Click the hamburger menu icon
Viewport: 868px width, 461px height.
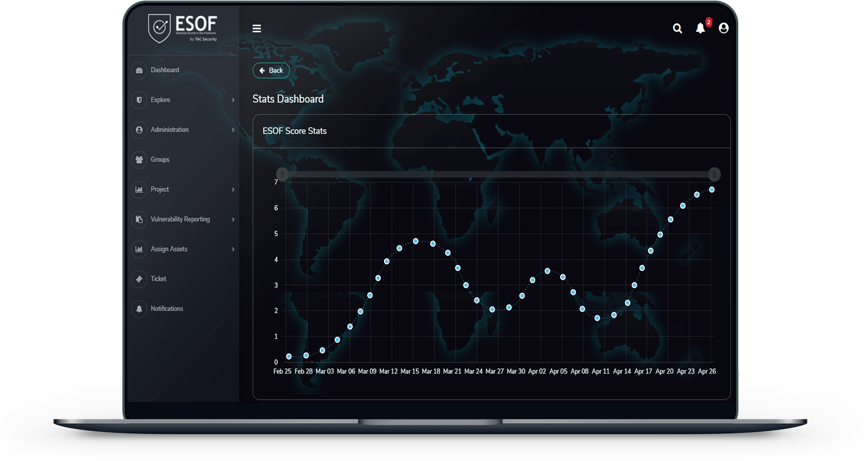256,29
